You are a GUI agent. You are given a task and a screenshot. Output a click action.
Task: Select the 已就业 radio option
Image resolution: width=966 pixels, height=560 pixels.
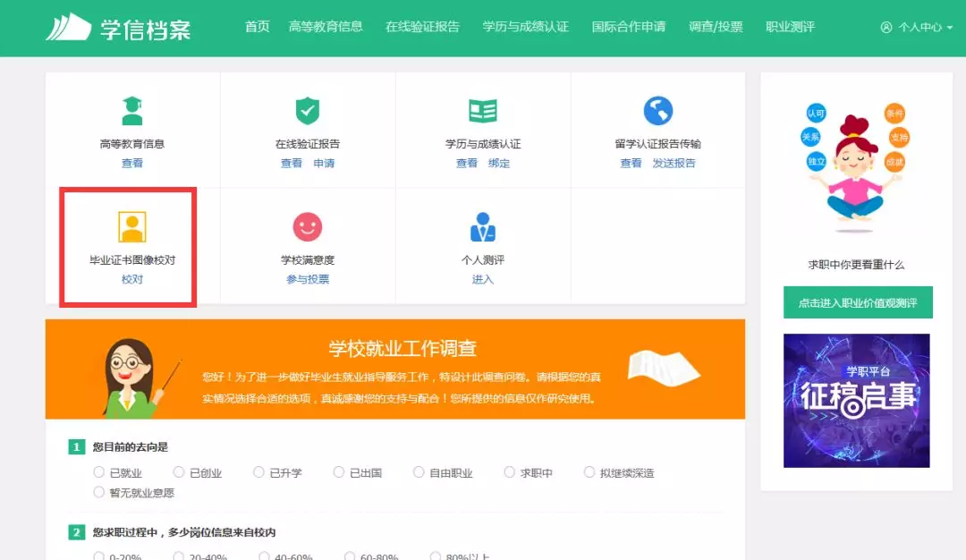99,472
